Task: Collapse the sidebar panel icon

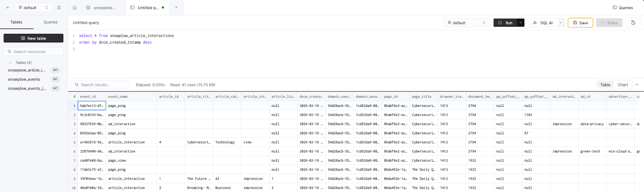Action: (8, 7)
